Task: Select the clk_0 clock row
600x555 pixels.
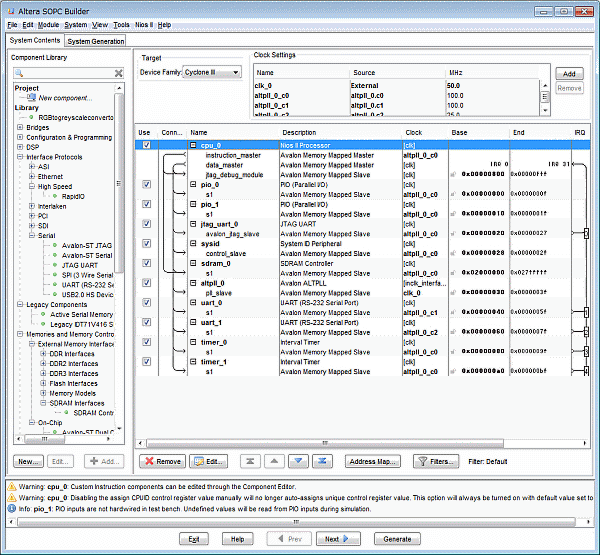Action: coord(396,85)
